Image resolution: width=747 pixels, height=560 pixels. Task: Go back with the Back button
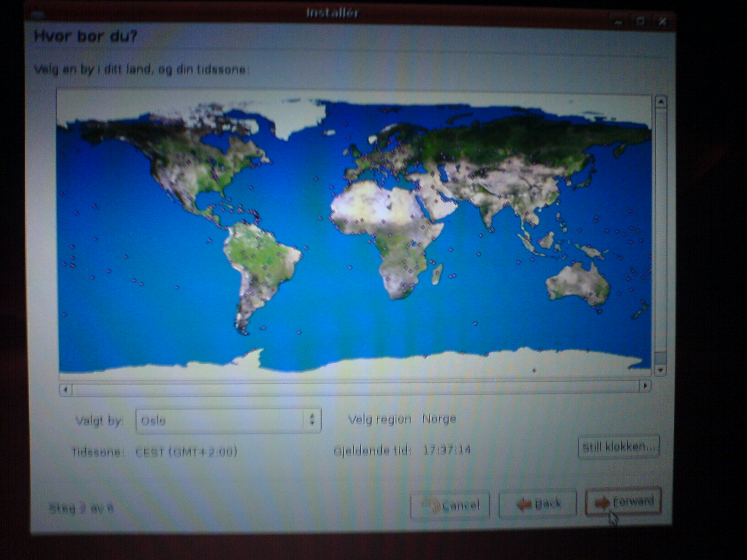point(537,504)
